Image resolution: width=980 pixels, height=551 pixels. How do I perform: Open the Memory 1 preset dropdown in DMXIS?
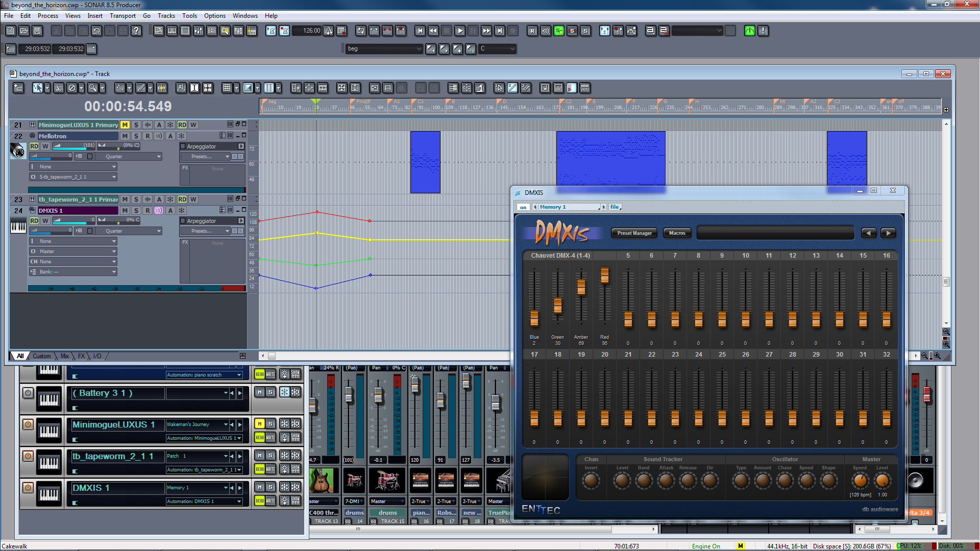[570, 207]
